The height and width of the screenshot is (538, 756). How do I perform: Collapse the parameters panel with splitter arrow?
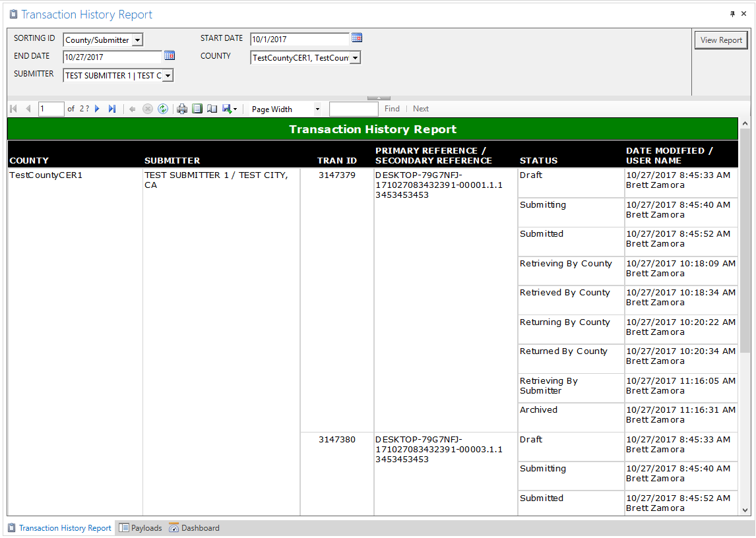click(379, 98)
